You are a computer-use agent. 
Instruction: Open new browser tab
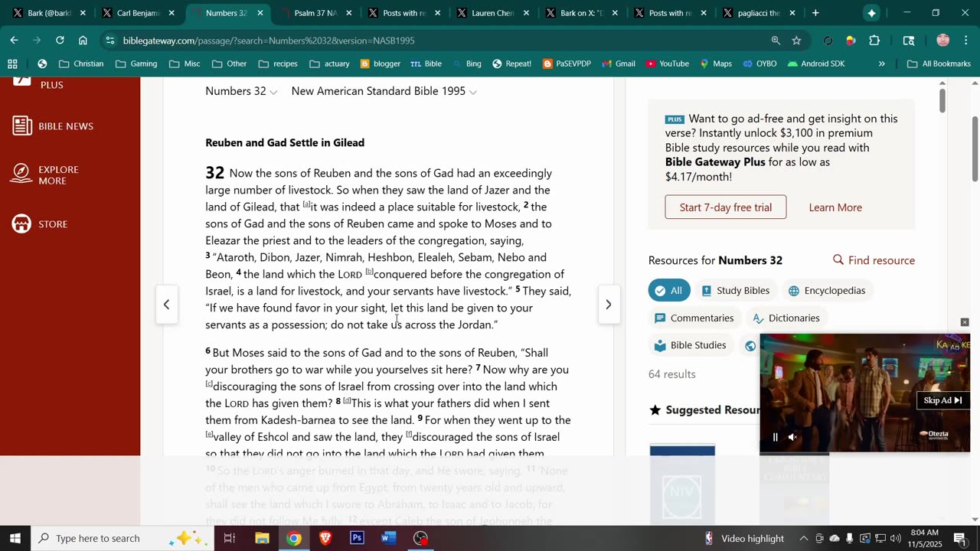point(815,13)
